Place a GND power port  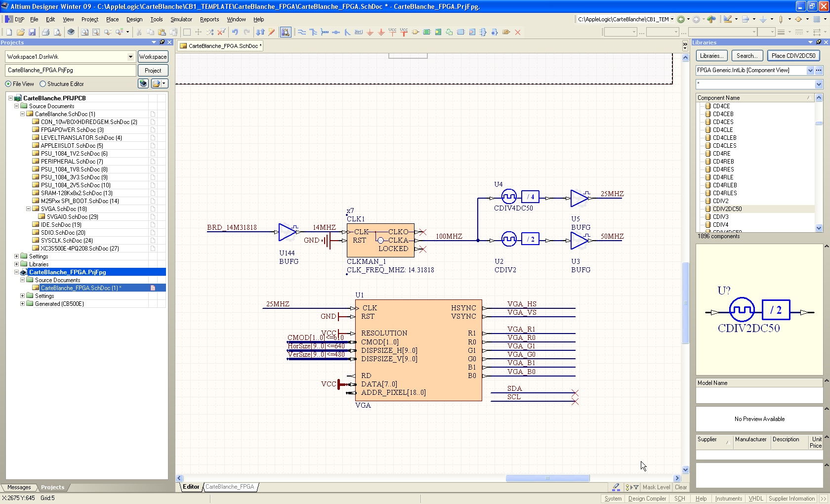pyautogui.click(x=370, y=32)
